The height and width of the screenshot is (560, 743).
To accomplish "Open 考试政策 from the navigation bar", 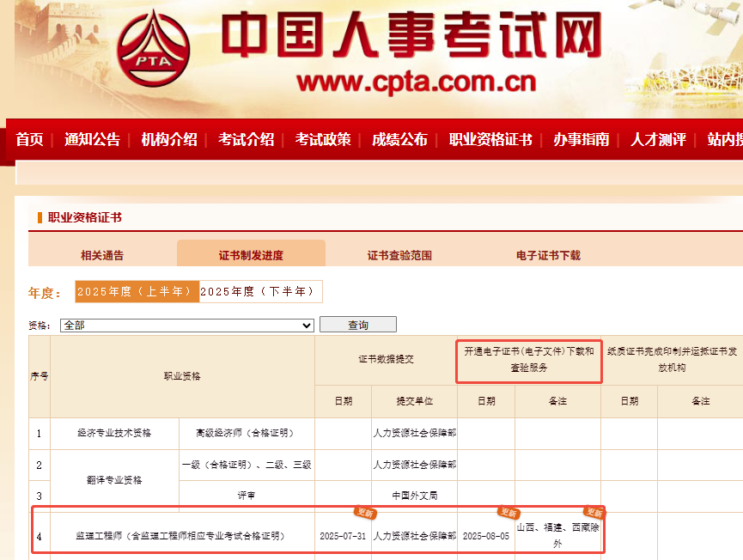I will click(x=323, y=139).
